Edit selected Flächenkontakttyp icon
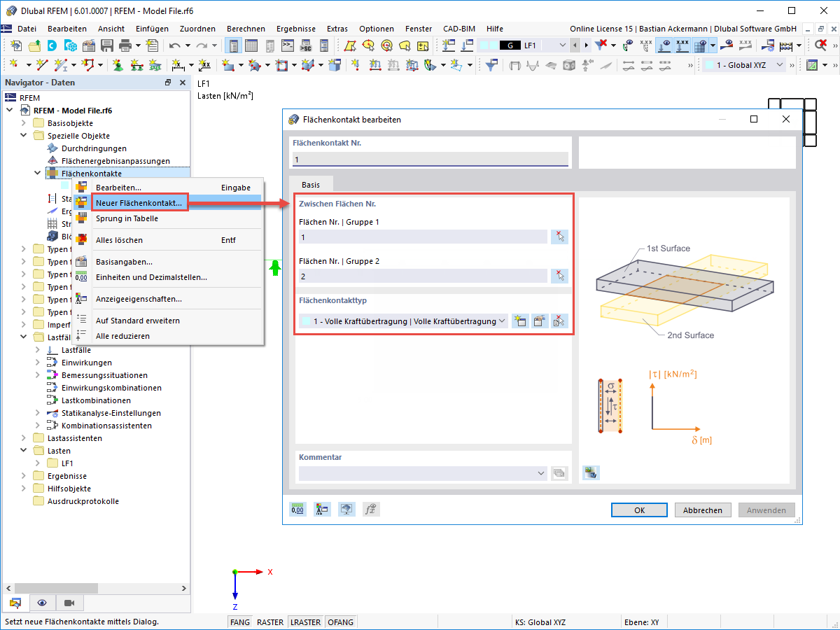The image size is (840, 630). point(540,321)
